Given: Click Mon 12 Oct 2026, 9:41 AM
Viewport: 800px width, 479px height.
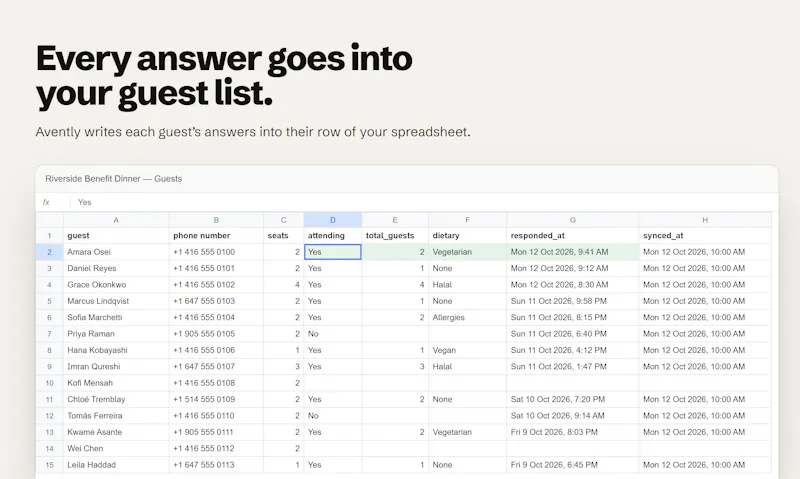Looking at the screenshot, I should (x=573, y=252).
